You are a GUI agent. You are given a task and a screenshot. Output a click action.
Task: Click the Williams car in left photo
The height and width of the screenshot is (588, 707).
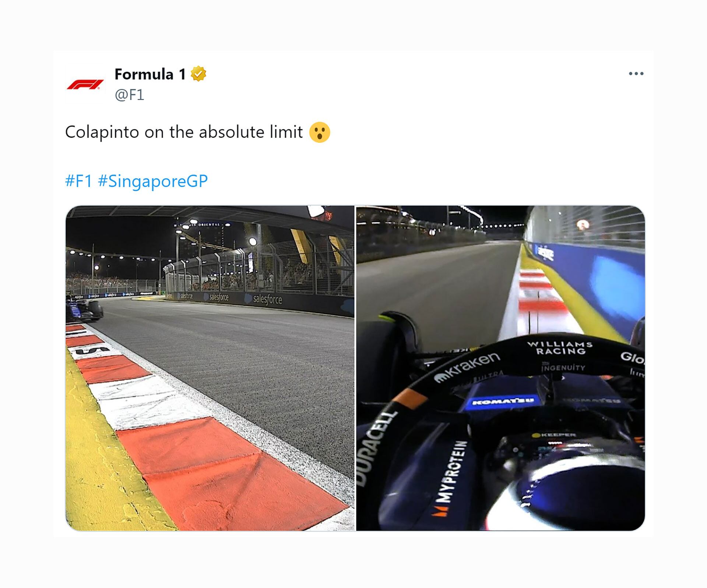(84, 310)
